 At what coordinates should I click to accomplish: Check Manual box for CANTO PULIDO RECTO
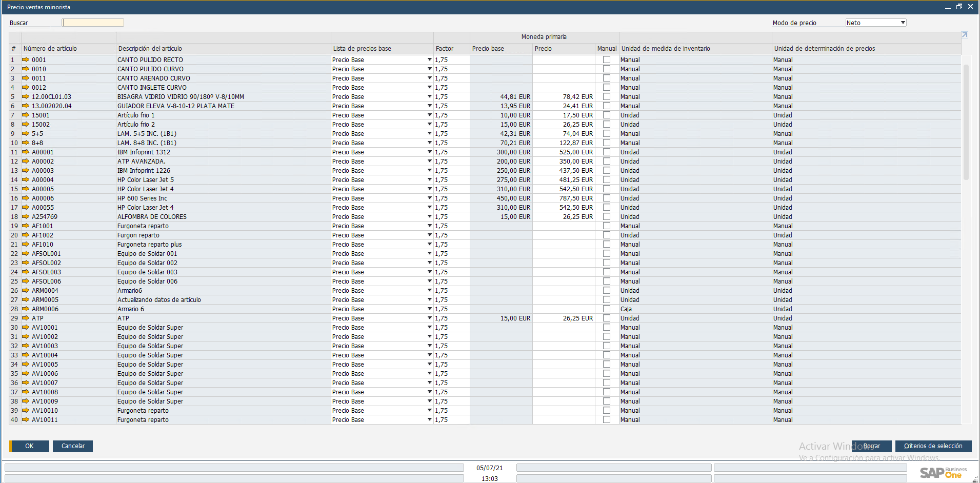607,60
